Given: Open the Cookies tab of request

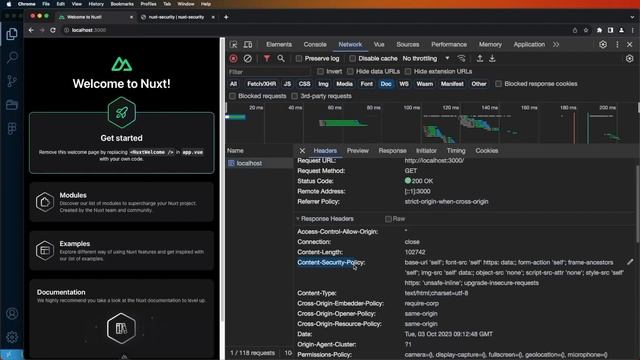Looking at the screenshot, I should click(x=487, y=151).
